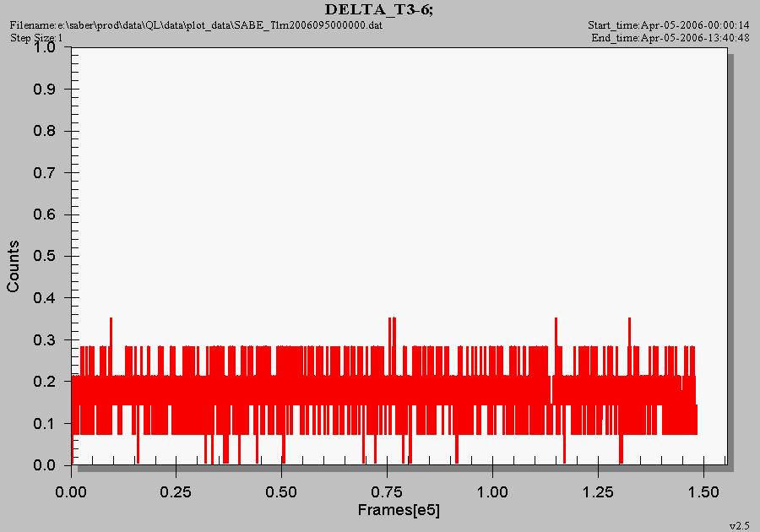Click y-axis tick label 0.0
760x532 pixels.
point(44,465)
